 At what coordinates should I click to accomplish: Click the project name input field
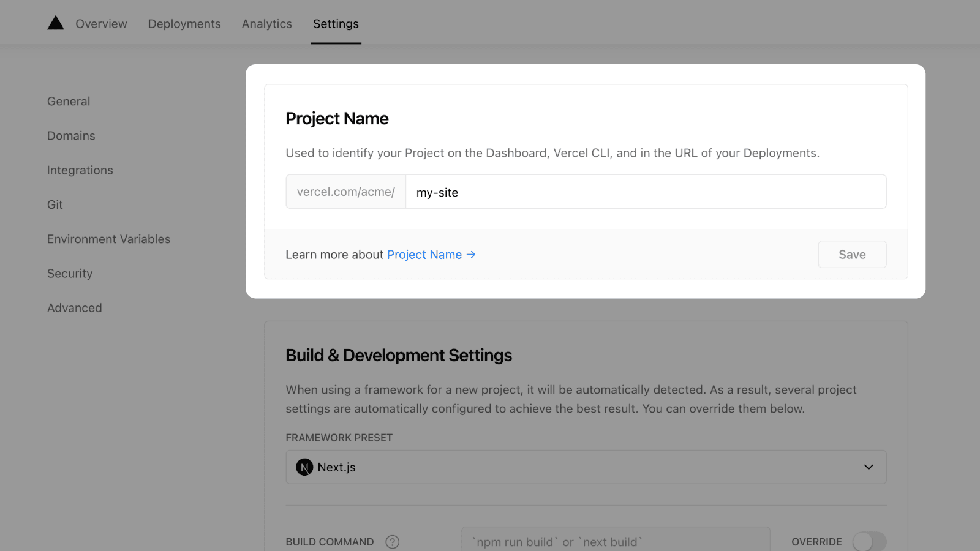pos(646,192)
